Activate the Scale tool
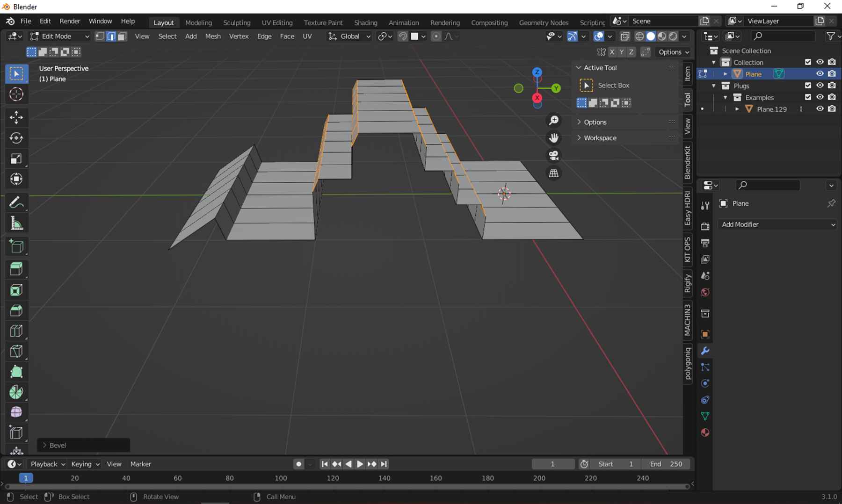 pyautogui.click(x=16, y=158)
